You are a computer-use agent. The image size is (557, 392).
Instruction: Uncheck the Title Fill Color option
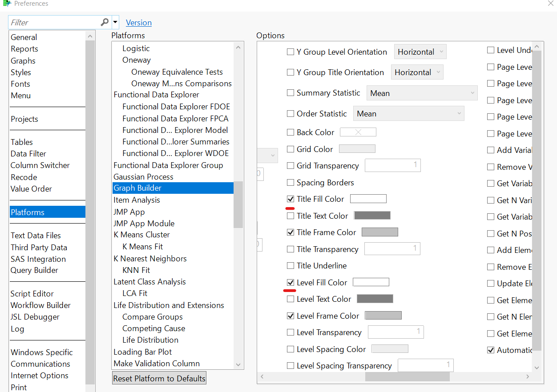tap(291, 199)
